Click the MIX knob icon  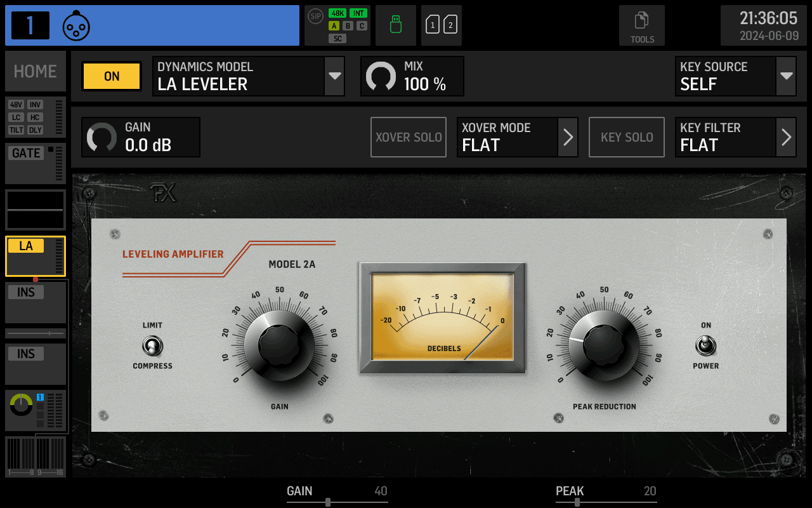[381, 76]
